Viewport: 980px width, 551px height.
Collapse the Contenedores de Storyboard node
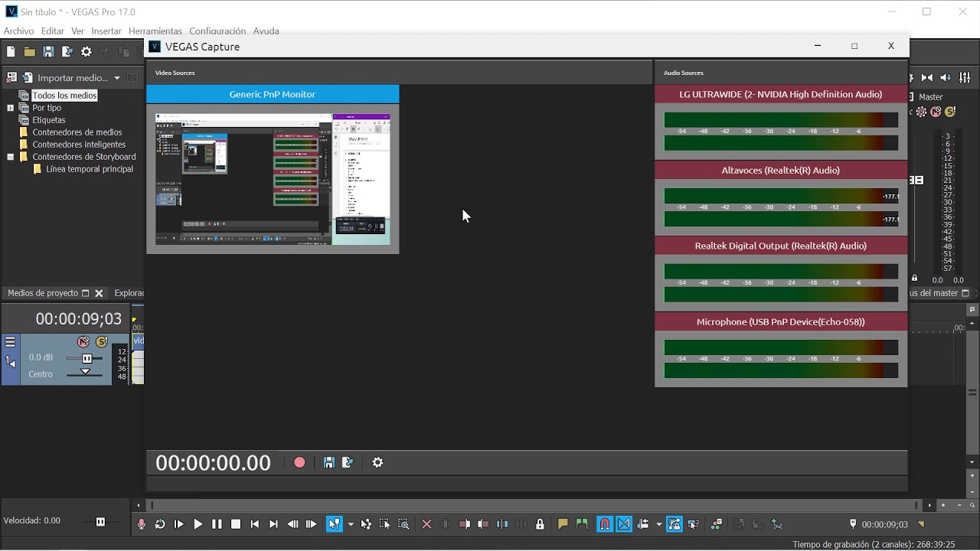[x=11, y=157]
